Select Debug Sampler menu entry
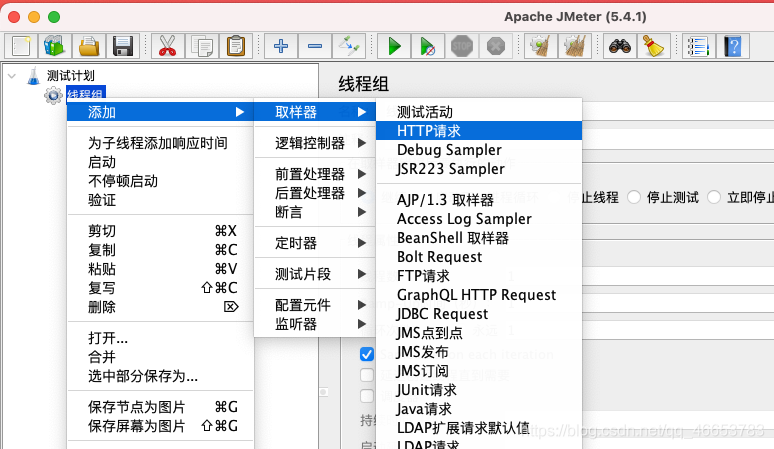 pos(479,150)
